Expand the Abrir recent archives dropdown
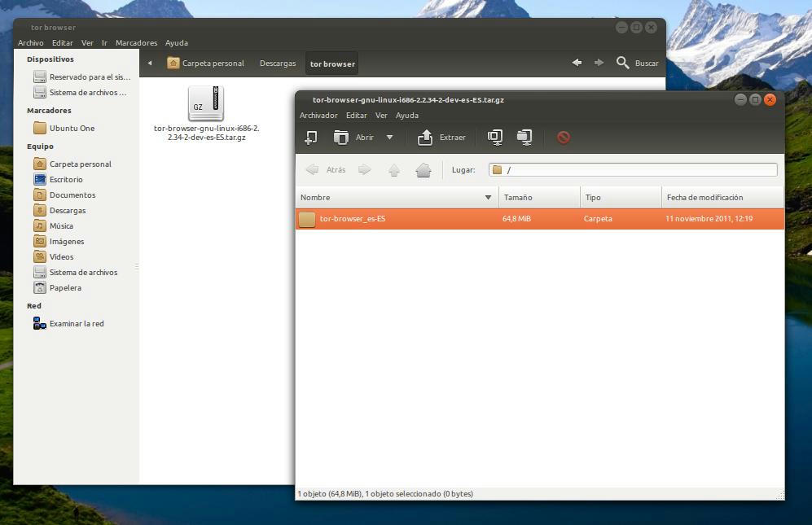 [x=389, y=138]
